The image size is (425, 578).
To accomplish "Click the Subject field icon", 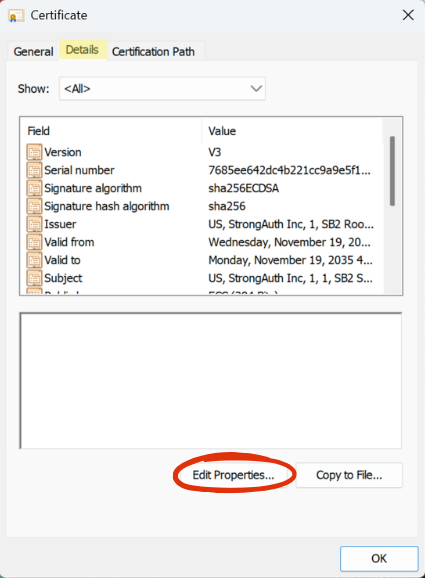I will (34, 278).
